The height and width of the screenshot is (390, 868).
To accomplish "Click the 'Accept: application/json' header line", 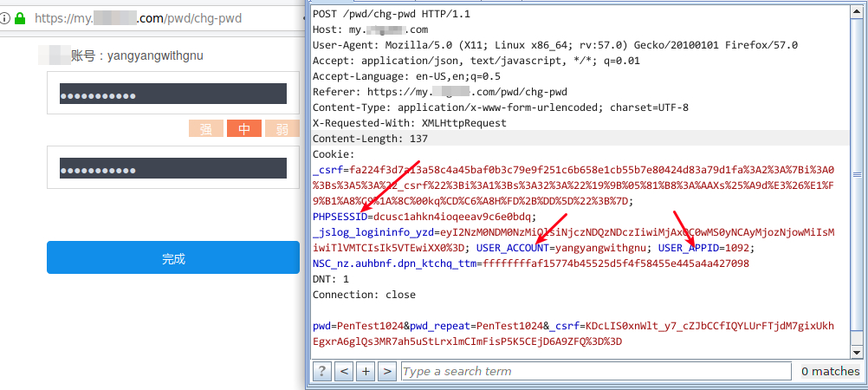I will click(x=476, y=61).
